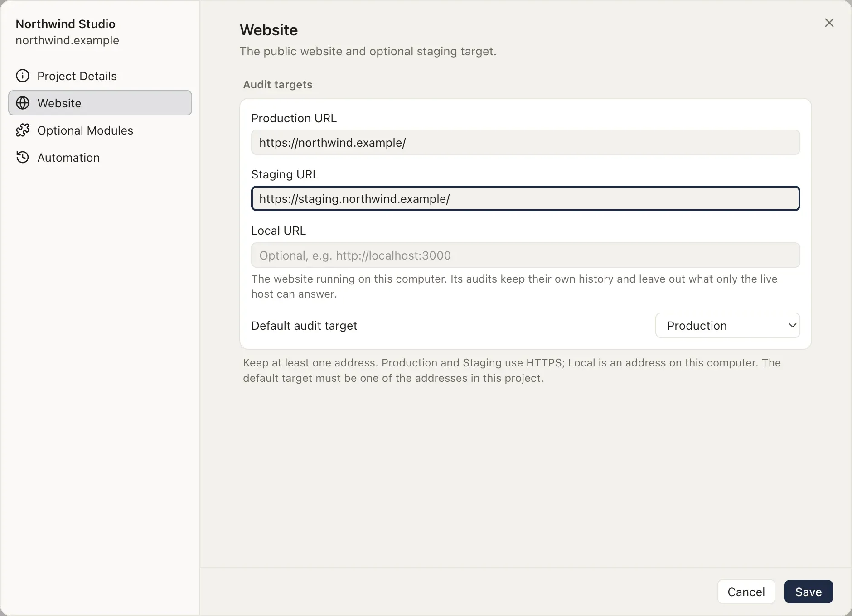
Task: Click the 'public website and optional staging' subtitle
Action: (x=368, y=51)
